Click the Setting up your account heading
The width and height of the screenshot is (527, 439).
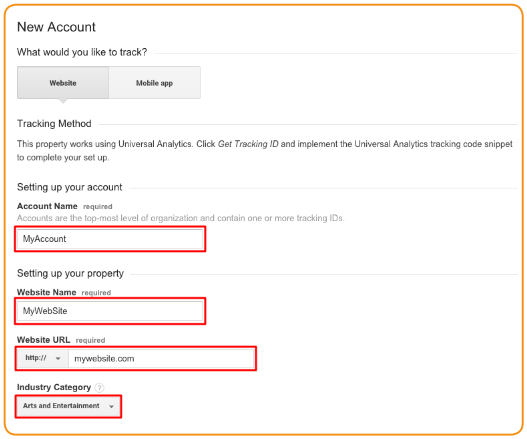pyautogui.click(x=70, y=187)
